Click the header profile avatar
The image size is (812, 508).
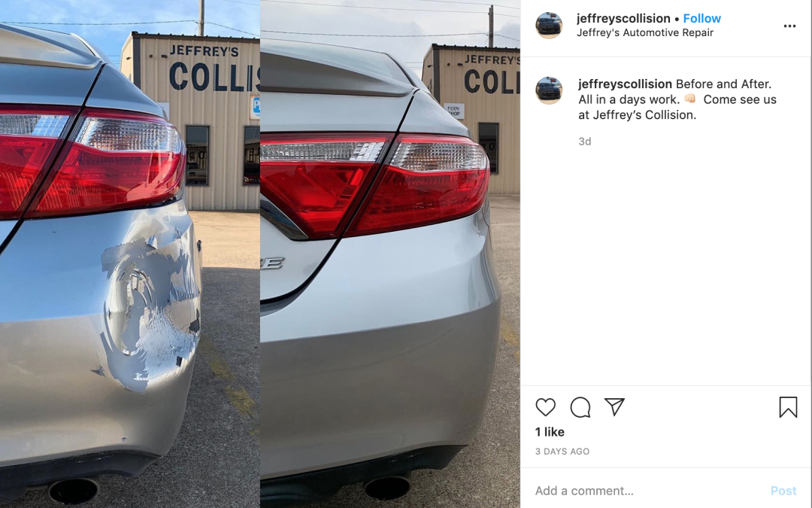tap(549, 25)
